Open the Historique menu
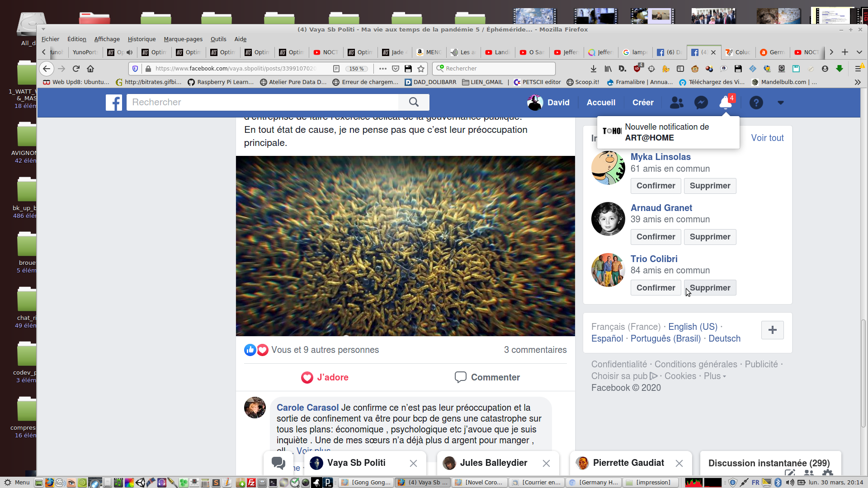Viewport: 868px width, 488px height. pos(142,39)
